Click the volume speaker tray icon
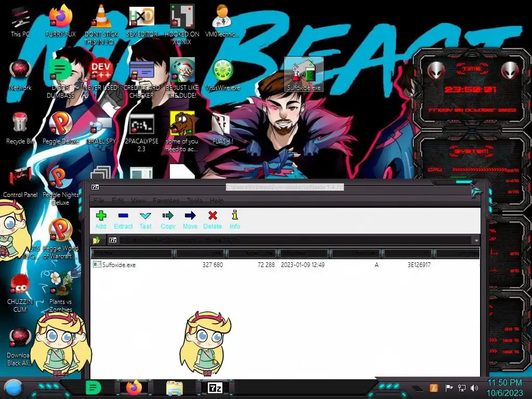Screen dimensions: 532x399 474,388
